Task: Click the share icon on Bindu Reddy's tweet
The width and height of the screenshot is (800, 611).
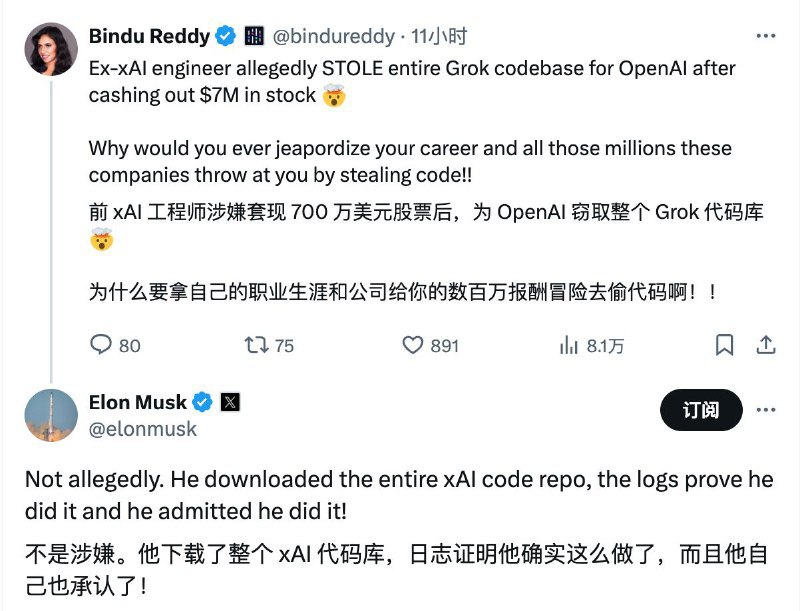Action: 768,344
